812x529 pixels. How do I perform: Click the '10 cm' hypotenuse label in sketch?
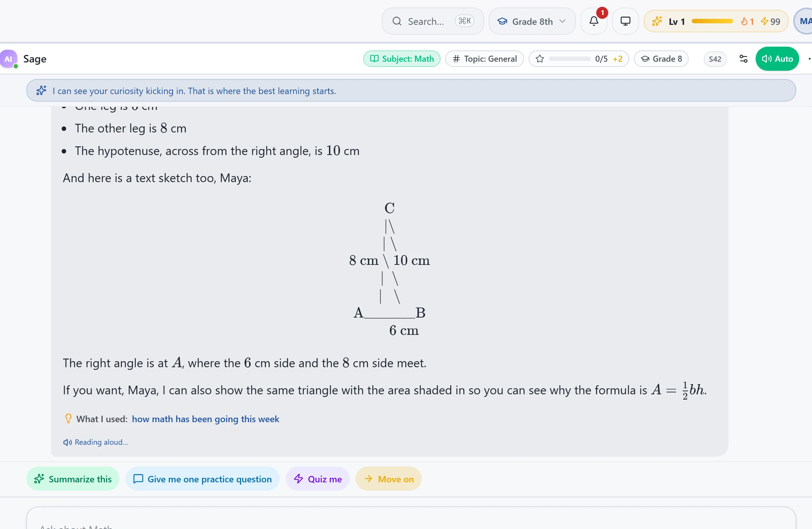tap(412, 260)
